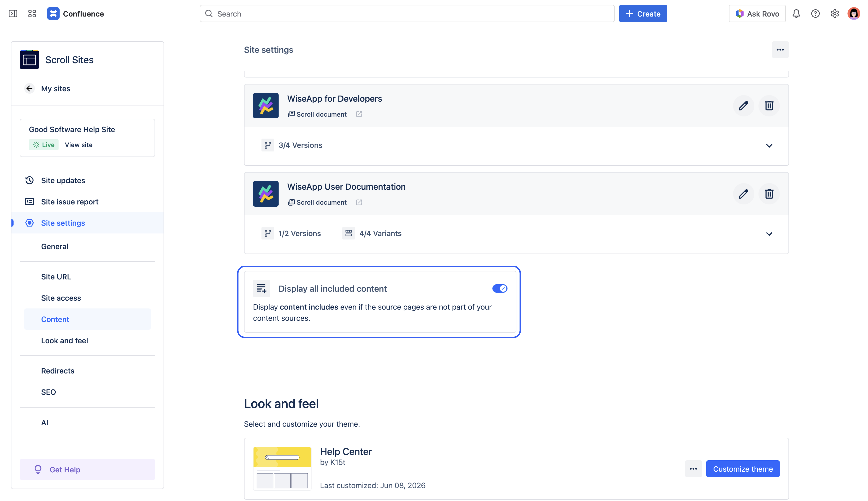Click the Scroll Sites app icon
The width and height of the screenshot is (868, 501).
click(x=29, y=60)
